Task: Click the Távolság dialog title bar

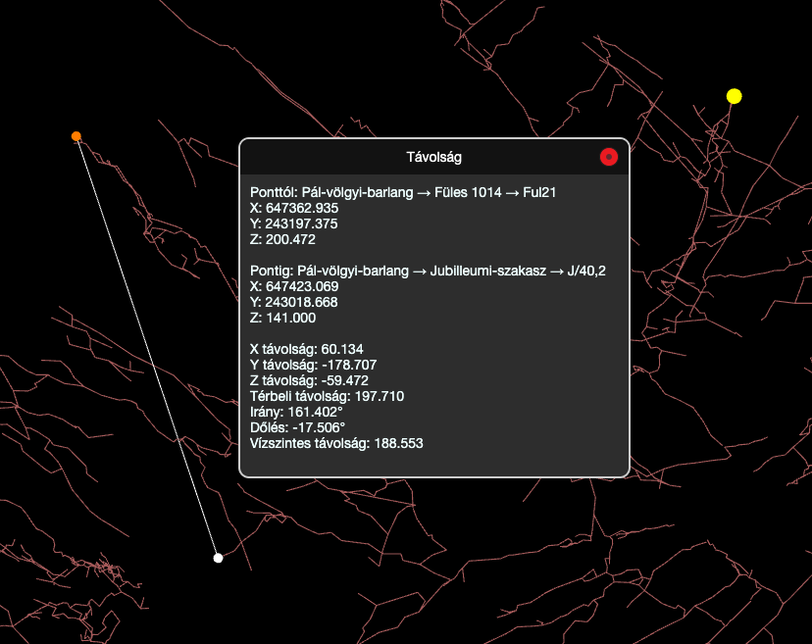Action: tap(433, 157)
